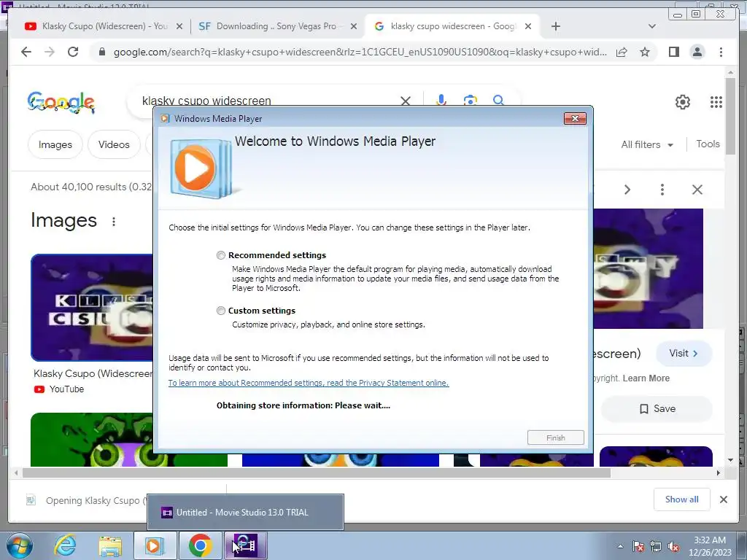Go forward in Chrome
Viewport: 747px width, 560px height.
[50, 52]
